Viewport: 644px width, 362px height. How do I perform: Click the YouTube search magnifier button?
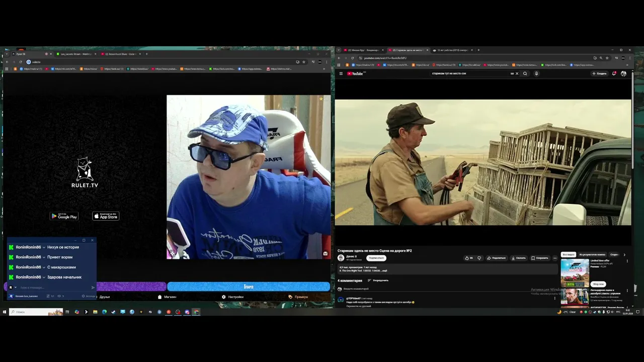pos(525,73)
